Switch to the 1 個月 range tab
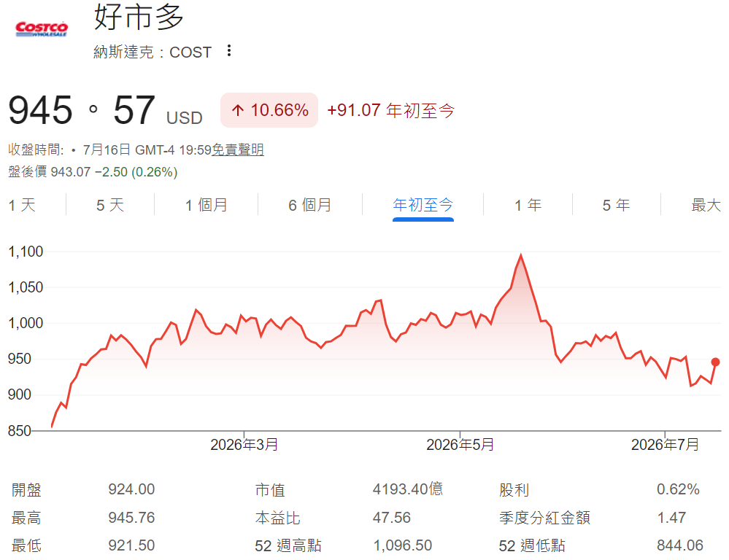Image resolution: width=729 pixels, height=560 pixels. [207, 205]
